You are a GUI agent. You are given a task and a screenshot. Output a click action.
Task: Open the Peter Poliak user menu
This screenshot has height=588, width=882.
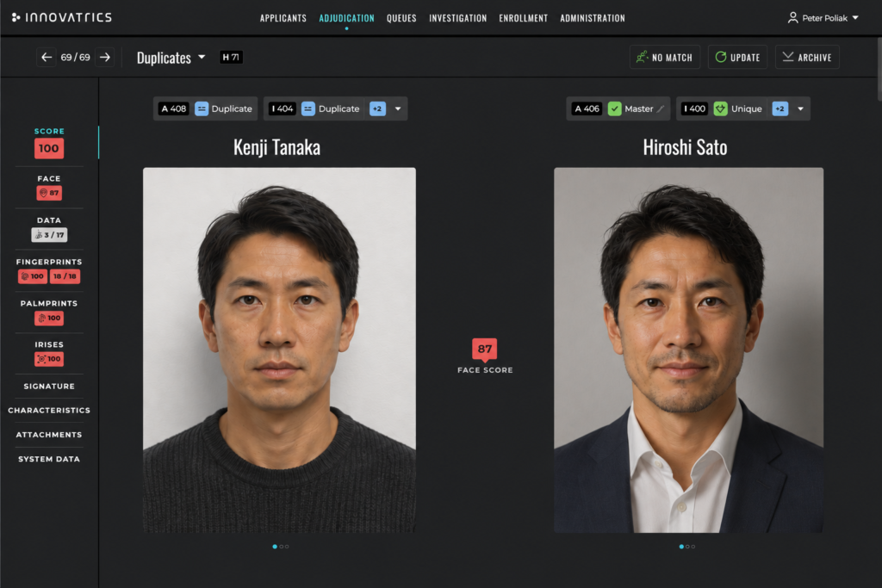pos(823,18)
